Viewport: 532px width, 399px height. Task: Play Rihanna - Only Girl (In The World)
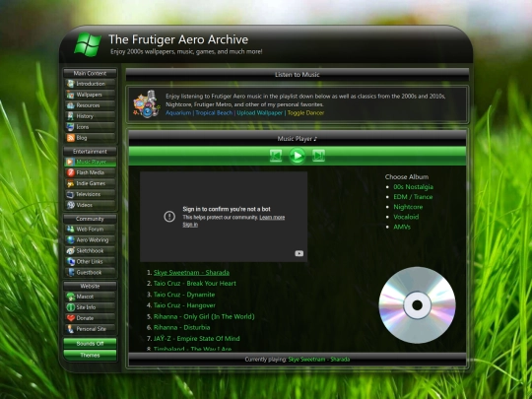pos(204,316)
